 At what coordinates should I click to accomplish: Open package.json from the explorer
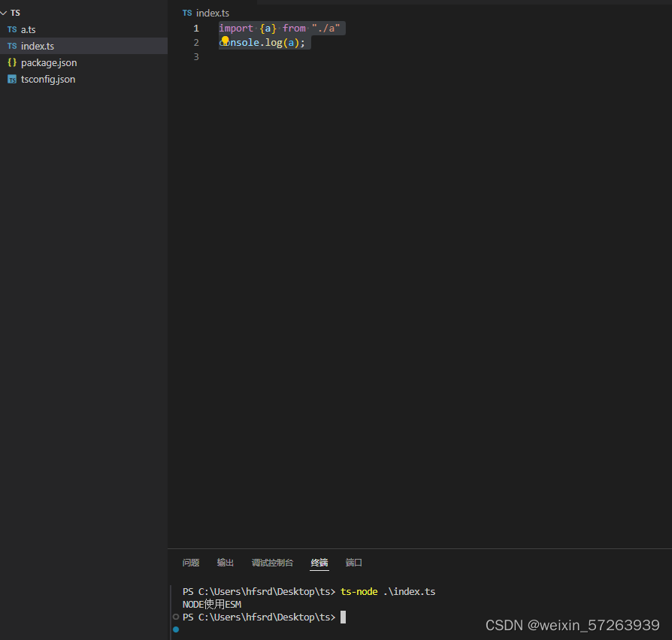48,62
